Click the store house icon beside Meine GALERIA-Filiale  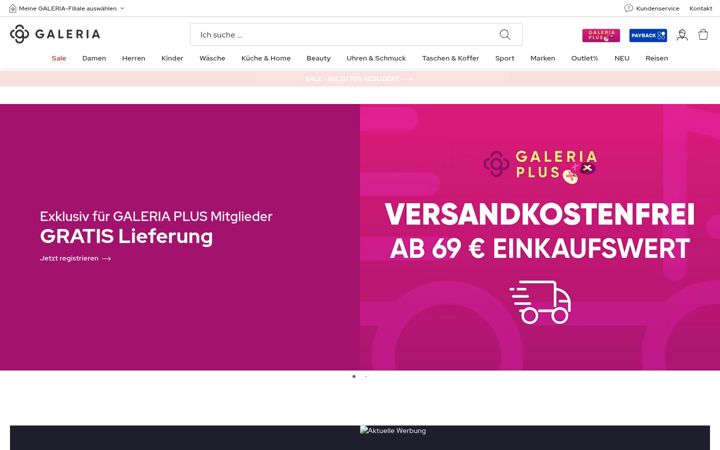coord(13,8)
